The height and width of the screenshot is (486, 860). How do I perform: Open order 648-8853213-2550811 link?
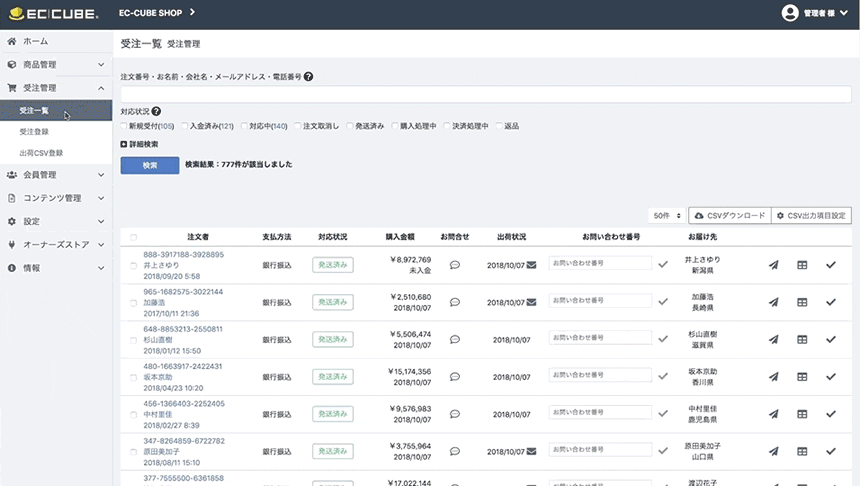[183, 329]
